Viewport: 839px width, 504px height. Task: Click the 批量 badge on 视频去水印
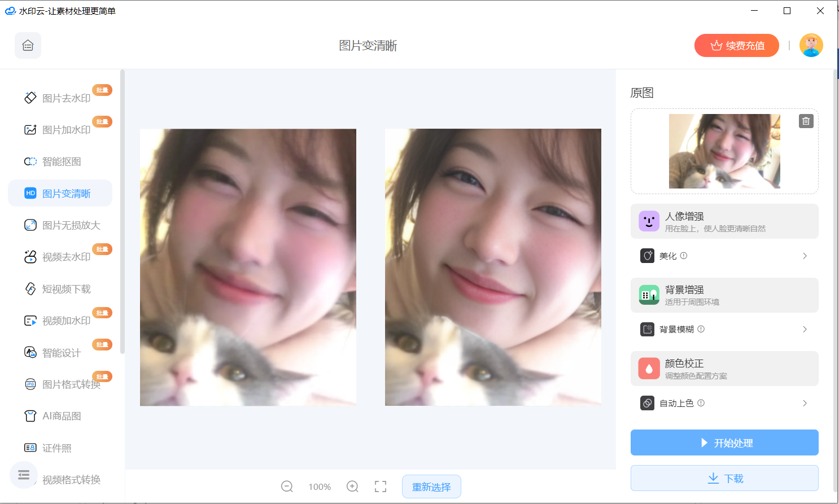click(102, 249)
